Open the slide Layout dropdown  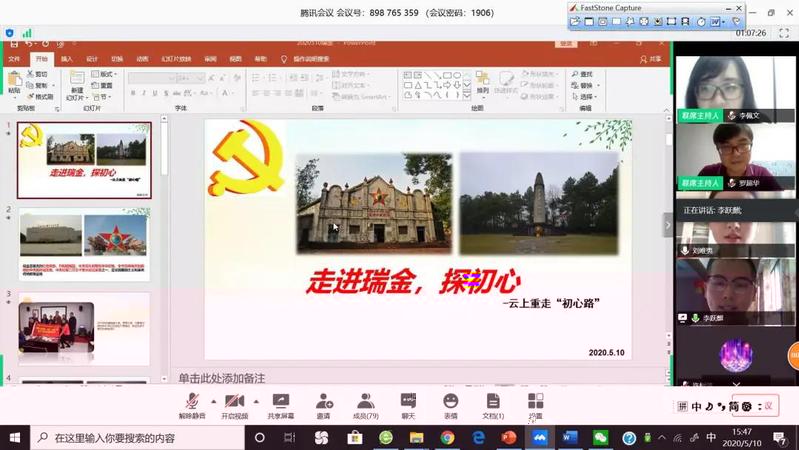(104, 74)
